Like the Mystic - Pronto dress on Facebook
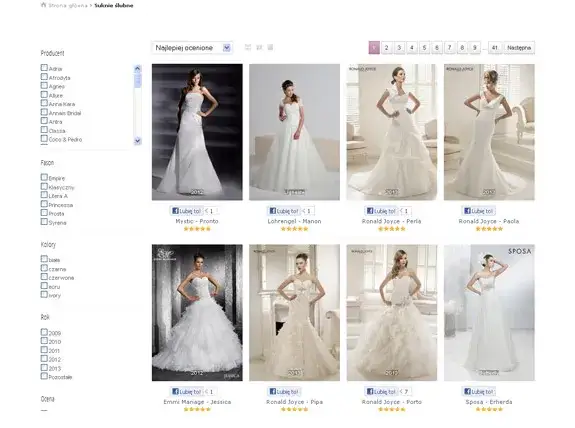This screenshot has width=575, height=428. click(187, 211)
